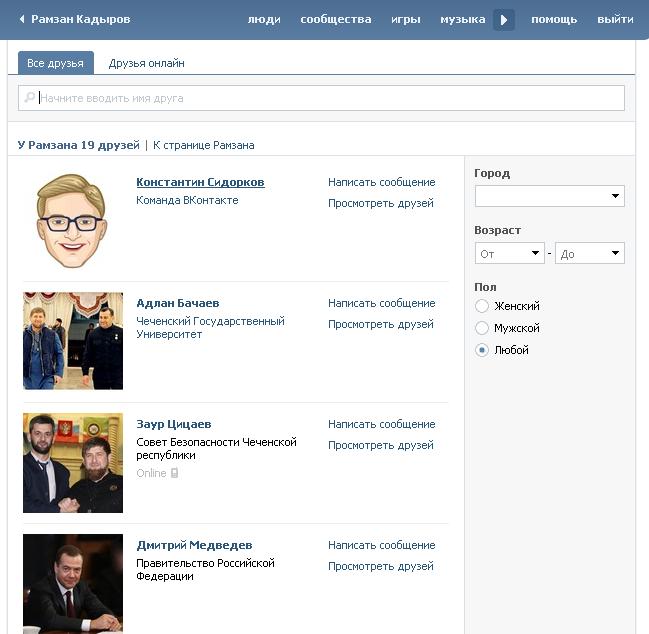Click Совет Безопасности Чеченской республики text
Viewport: 649px width, 634px height.
click(x=216, y=449)
